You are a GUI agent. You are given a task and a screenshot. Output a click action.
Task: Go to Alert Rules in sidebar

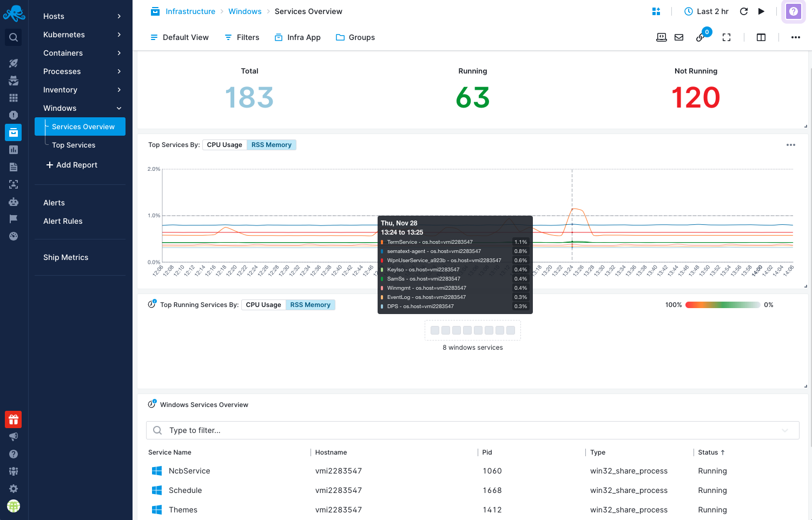(x=63, y=221)
